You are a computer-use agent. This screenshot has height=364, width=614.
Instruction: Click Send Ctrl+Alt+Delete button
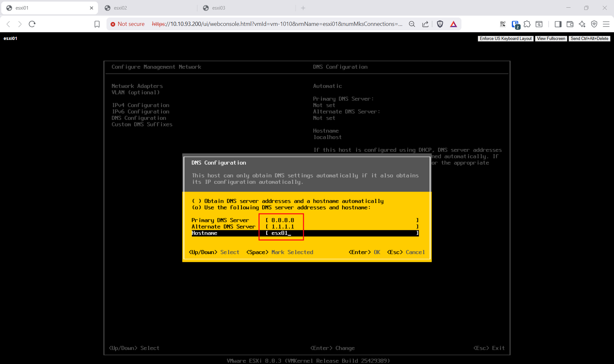pos(589,38)
